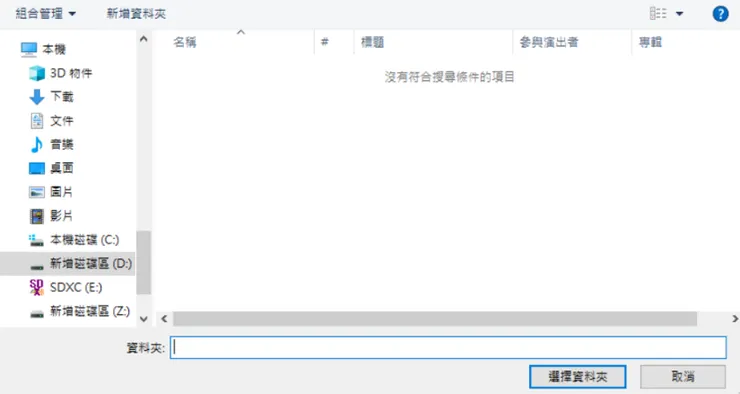Click the 新增資料夾 button
The image size is (740, 394).
click(136, 14)
